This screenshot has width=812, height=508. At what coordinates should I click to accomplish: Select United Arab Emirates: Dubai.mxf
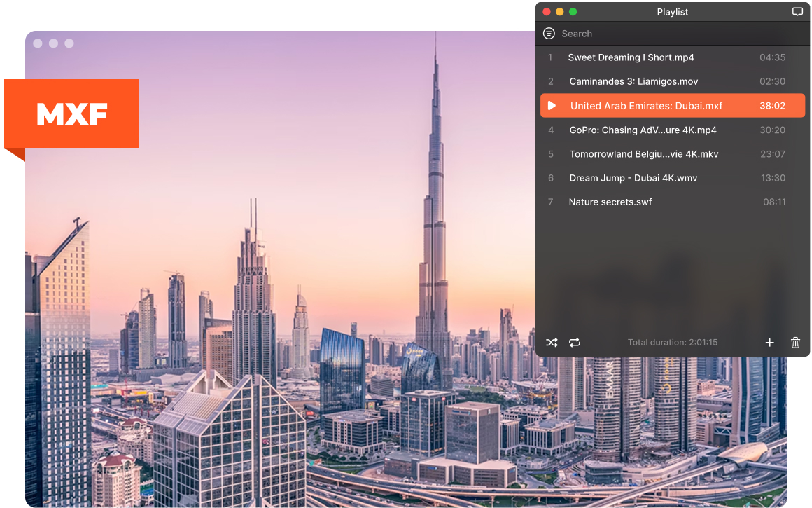coord(673,106)
